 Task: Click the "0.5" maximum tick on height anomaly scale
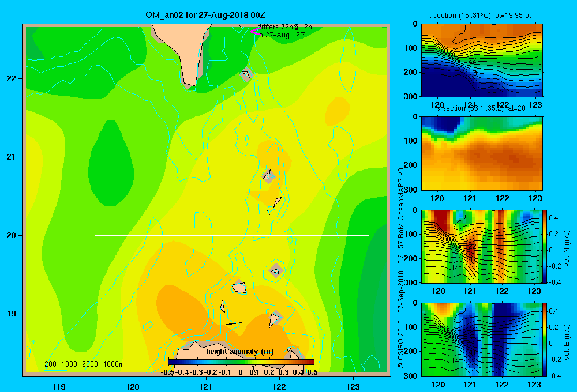tap(312, 372)
